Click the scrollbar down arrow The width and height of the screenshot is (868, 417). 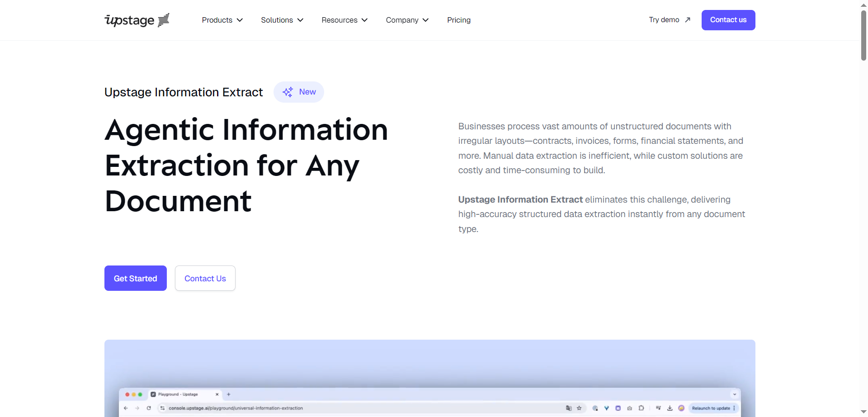863,412
